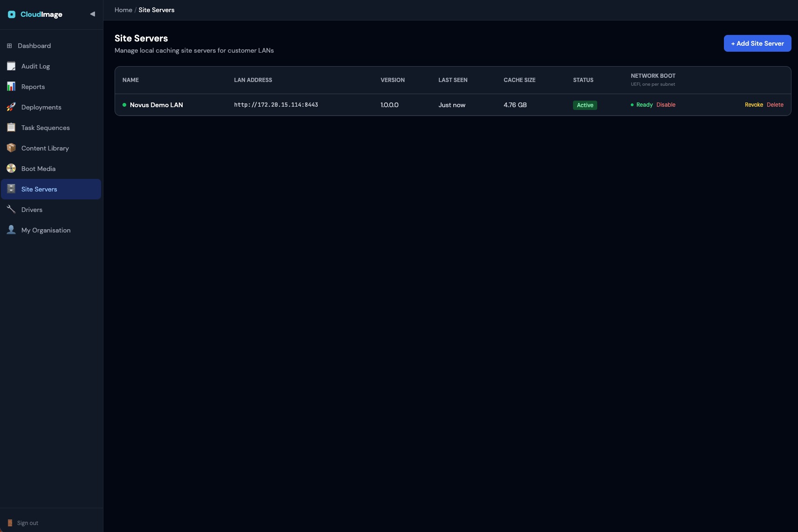The height and width of the screenshot is (532, 798).
Task: Select the Reports bar chart icon
Action: coord(11,87)
